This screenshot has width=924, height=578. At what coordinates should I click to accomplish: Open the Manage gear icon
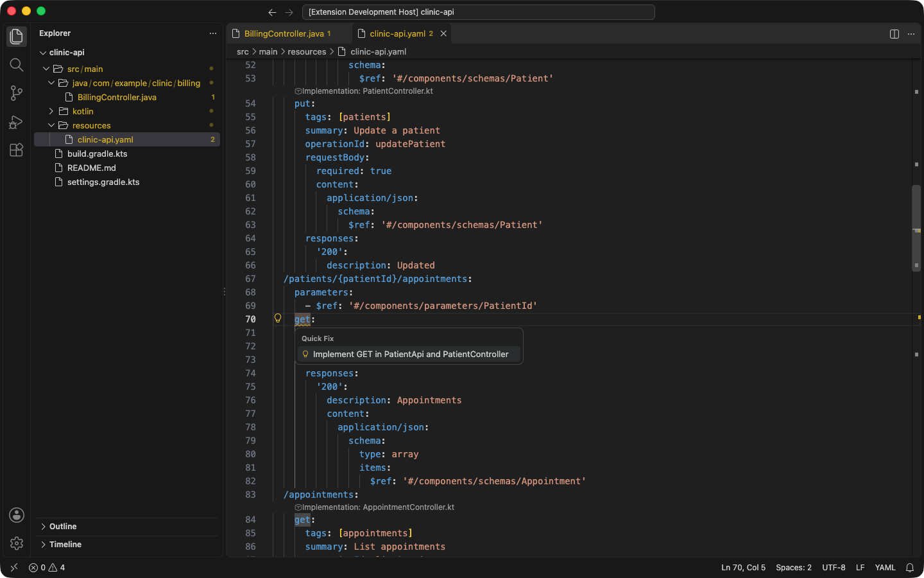(17, 543)
